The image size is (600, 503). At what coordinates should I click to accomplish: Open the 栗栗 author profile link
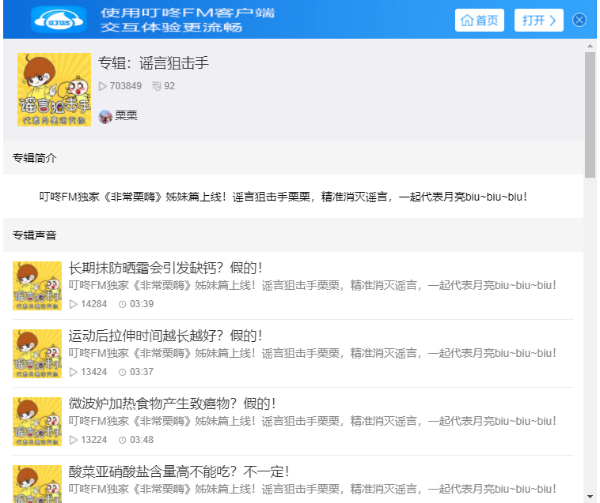tap(125, 116)
